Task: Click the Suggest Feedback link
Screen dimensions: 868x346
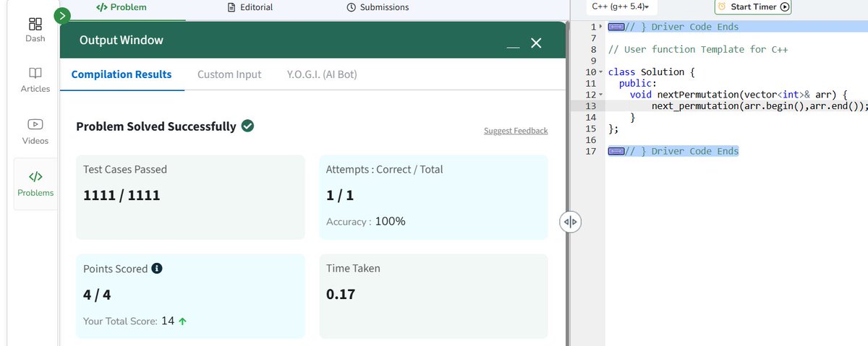Action: pos(516,131)
